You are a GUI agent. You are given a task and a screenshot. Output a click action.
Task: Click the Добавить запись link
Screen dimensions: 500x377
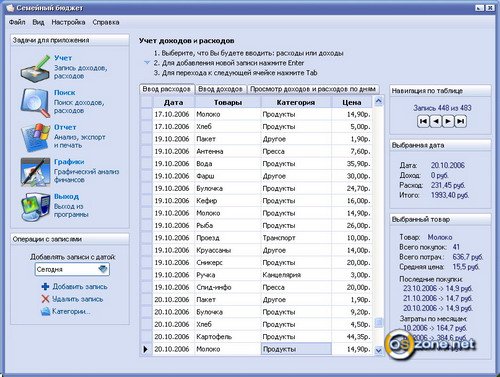point(80,287)
